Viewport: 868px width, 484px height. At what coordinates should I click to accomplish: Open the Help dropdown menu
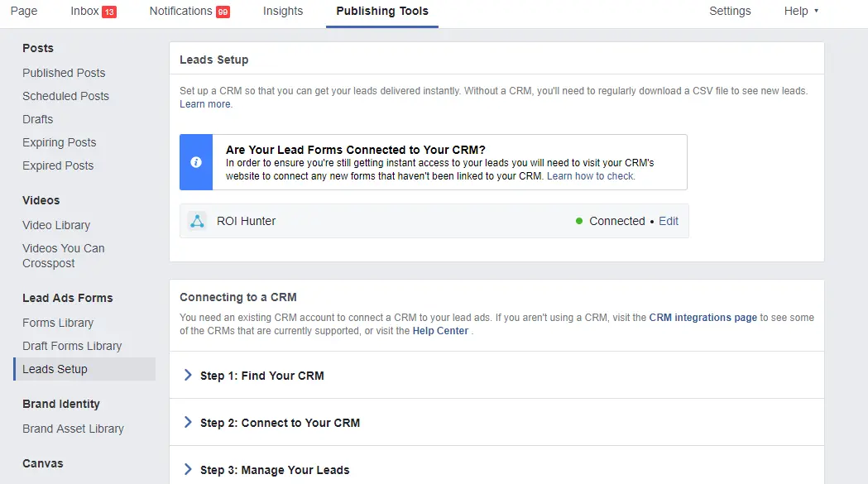point(798,11)
